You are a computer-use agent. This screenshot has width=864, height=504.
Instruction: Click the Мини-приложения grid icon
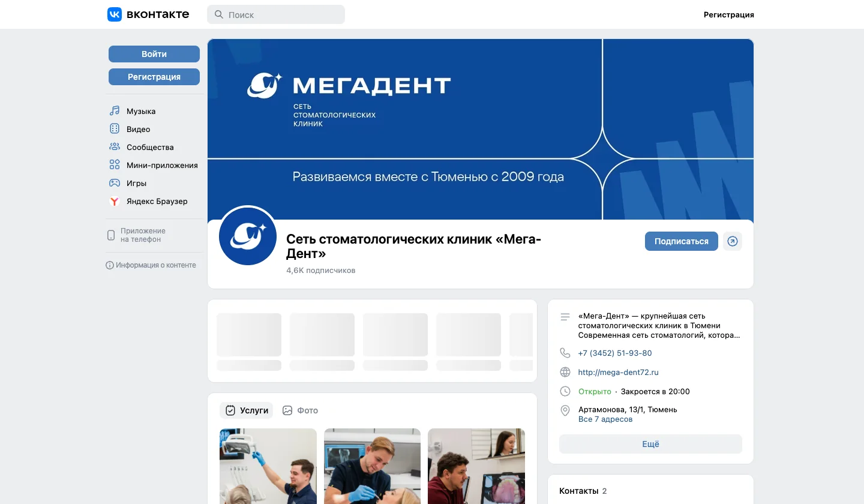point(115,165)
